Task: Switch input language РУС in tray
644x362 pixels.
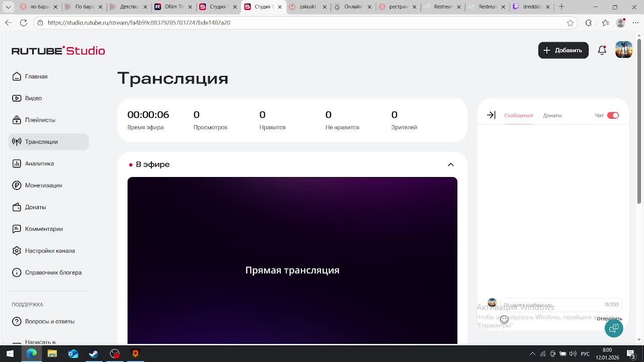Action: (x=585, y=354)
